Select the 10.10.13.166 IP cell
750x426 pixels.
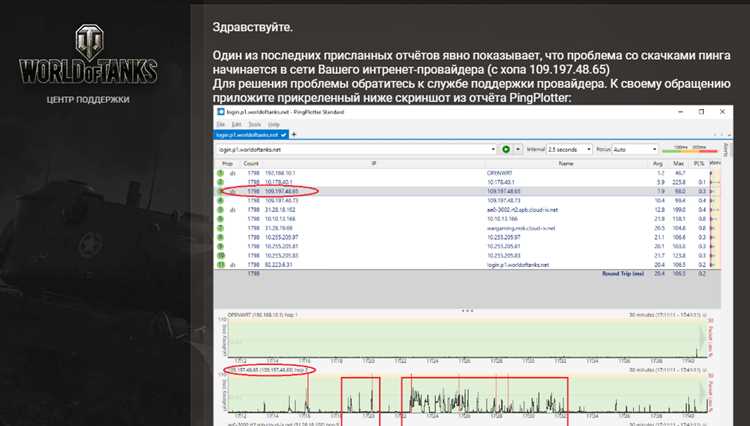point(280,219)
